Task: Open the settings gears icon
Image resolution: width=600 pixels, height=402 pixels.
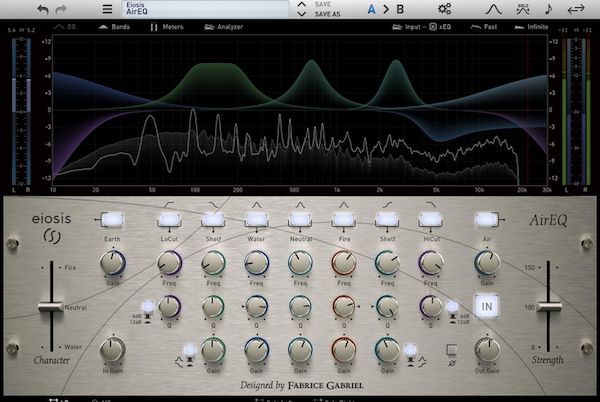Action: 445,9
